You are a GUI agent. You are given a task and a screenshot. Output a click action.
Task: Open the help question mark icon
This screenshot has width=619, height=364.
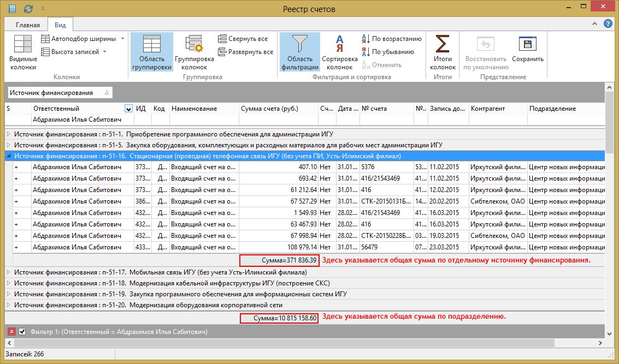pyautogui.click(x=608, y=25)
